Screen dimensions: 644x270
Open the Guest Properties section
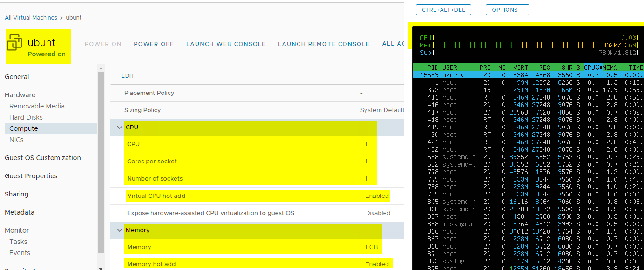click(31, 176)
